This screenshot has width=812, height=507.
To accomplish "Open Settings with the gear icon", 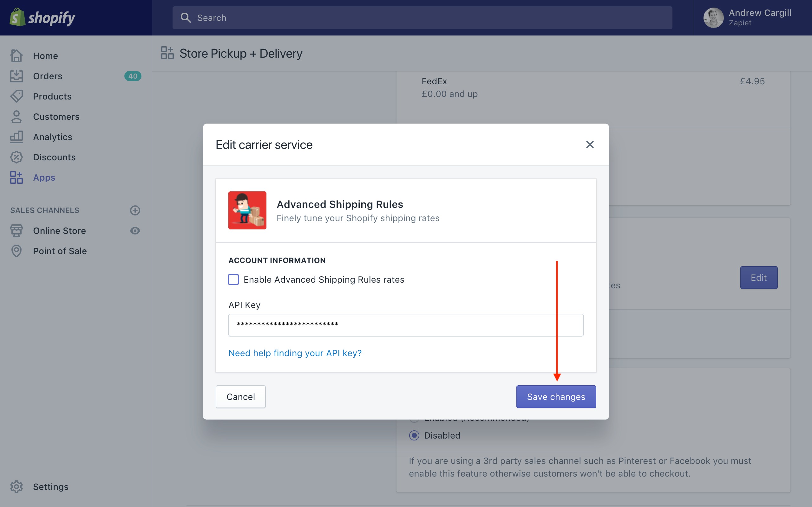I will [x=16, y=486].
